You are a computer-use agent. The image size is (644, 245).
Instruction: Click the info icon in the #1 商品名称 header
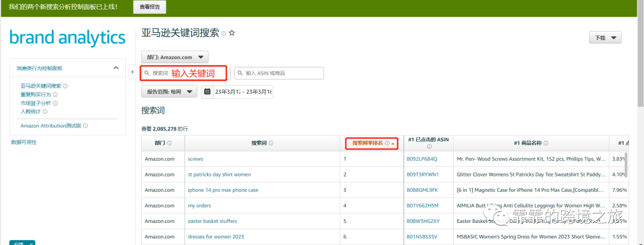click(x=546, y=143)
